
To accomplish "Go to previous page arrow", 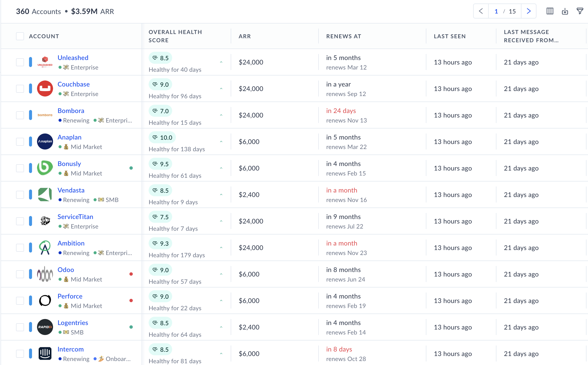I will pos(481,11).
